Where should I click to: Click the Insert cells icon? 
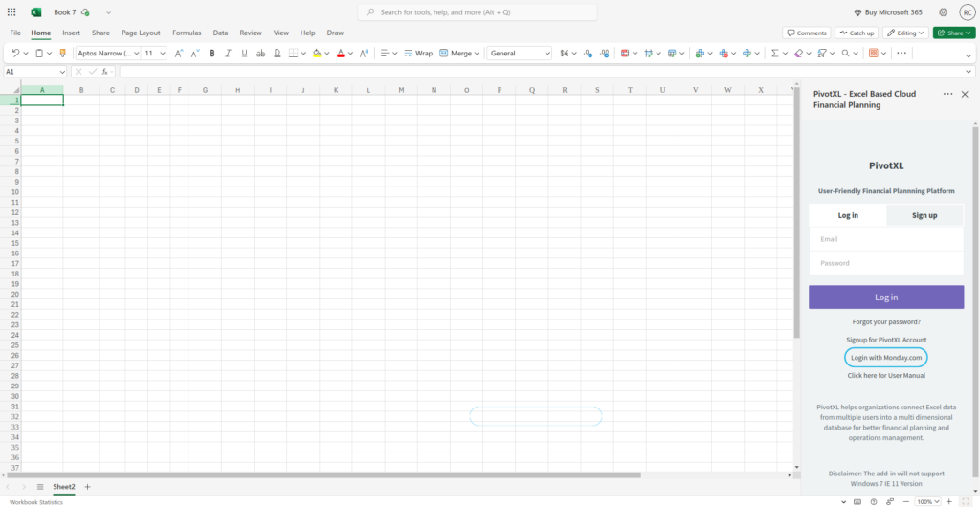pyautogui.click(x=700, y=53)
